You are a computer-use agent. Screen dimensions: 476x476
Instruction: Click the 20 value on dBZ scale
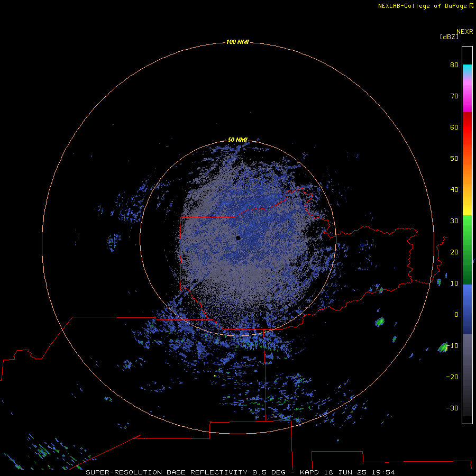454,252
